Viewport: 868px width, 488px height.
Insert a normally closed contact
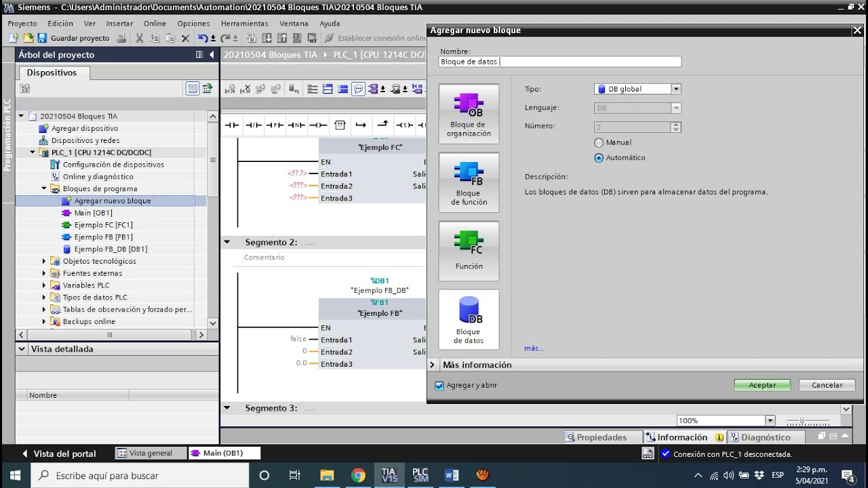254,125
